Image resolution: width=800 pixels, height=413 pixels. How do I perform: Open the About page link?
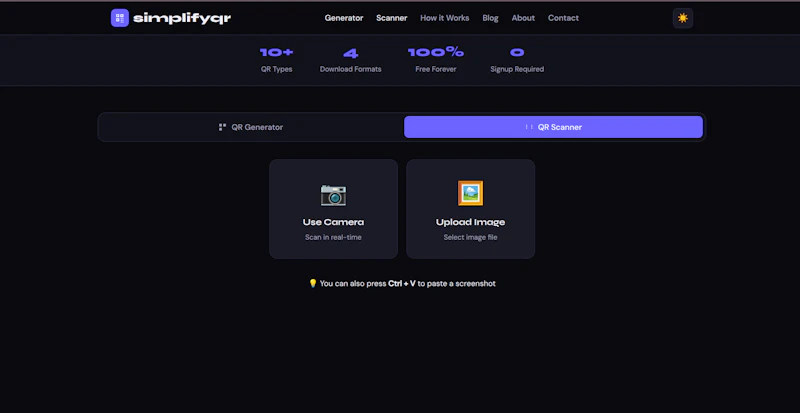click(523, 18)
